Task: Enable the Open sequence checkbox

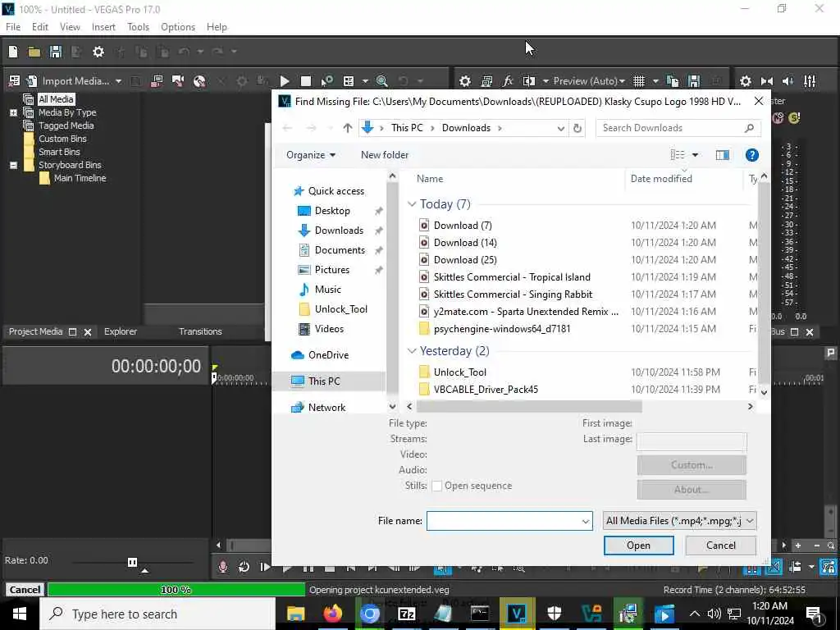Action: click(436, 486)
